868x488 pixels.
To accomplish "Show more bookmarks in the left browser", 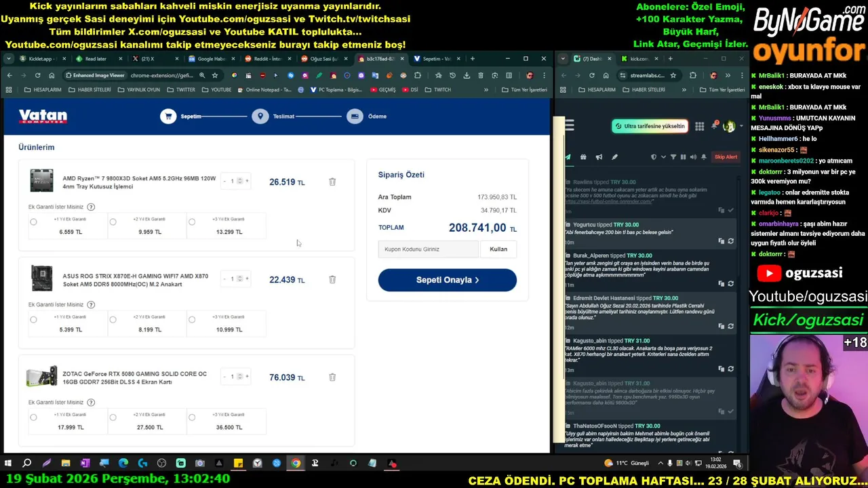I will coord(486,89).
